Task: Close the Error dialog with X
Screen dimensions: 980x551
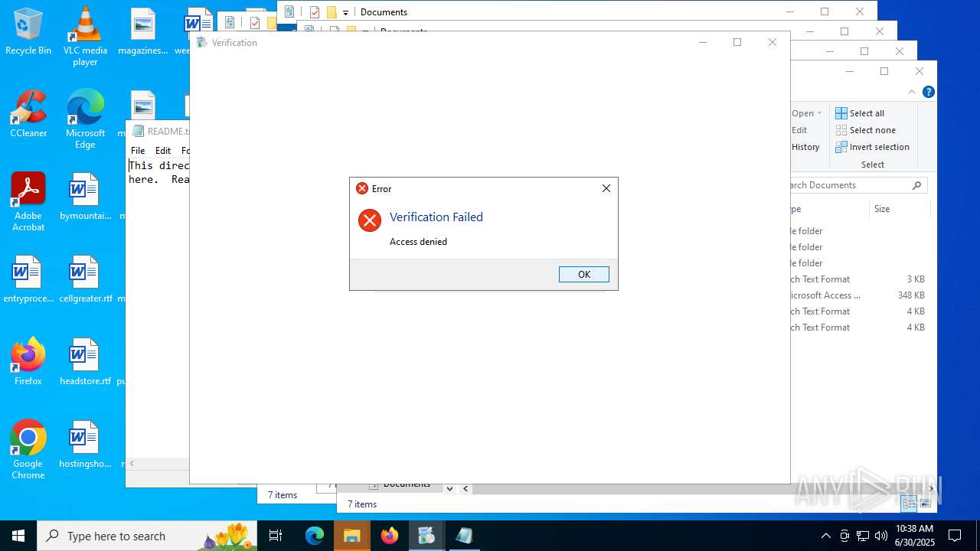Action: (x=606, y=188)
